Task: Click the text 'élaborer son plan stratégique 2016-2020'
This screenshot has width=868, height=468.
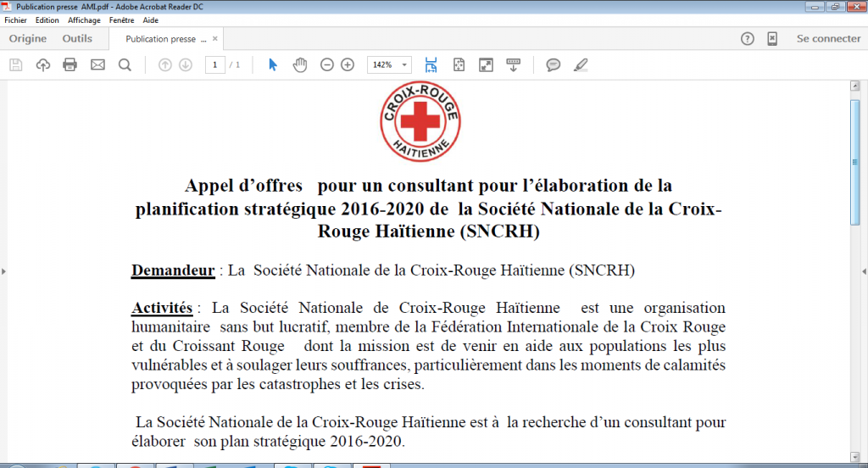Action: (x=268, y=442)
